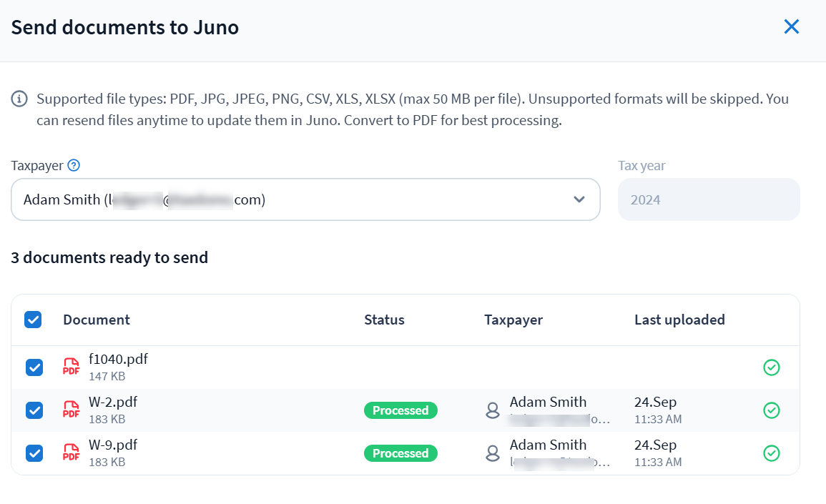Click the PDF icon for f1040.pdf
Image resolution: width=826 pixels, height=504 pixels.
(x=72, y=367)
